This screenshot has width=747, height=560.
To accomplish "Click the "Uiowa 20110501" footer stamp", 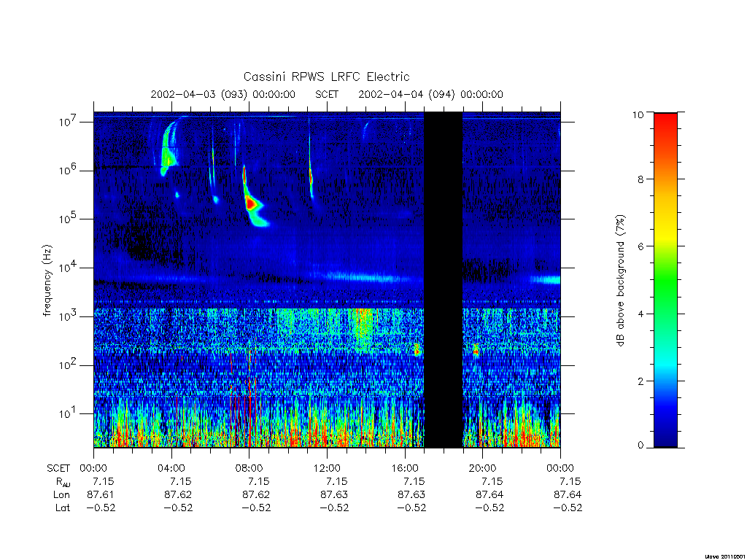I will pyautogui.click(x=725, y=556).
